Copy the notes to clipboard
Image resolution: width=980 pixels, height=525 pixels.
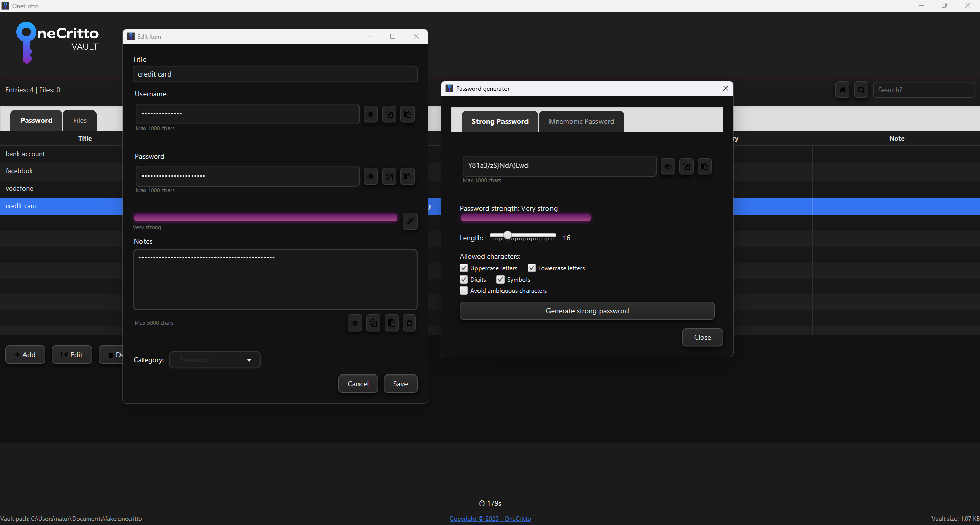373,323
